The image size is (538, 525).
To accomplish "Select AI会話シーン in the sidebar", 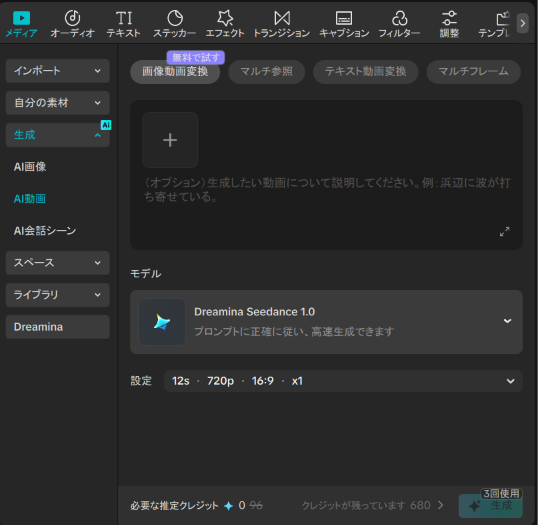I will point(45,231).
